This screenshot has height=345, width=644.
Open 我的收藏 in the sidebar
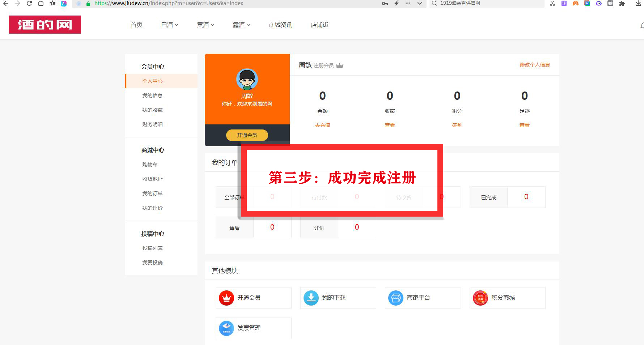(152, 110)
